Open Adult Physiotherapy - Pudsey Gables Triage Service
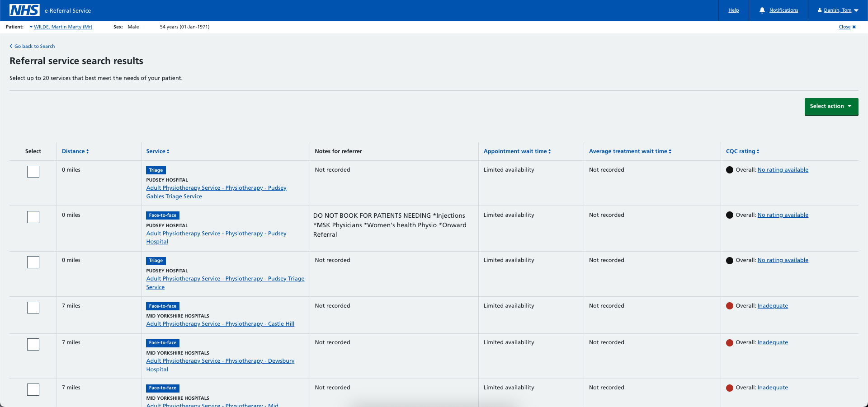 (x=216, y=192)
